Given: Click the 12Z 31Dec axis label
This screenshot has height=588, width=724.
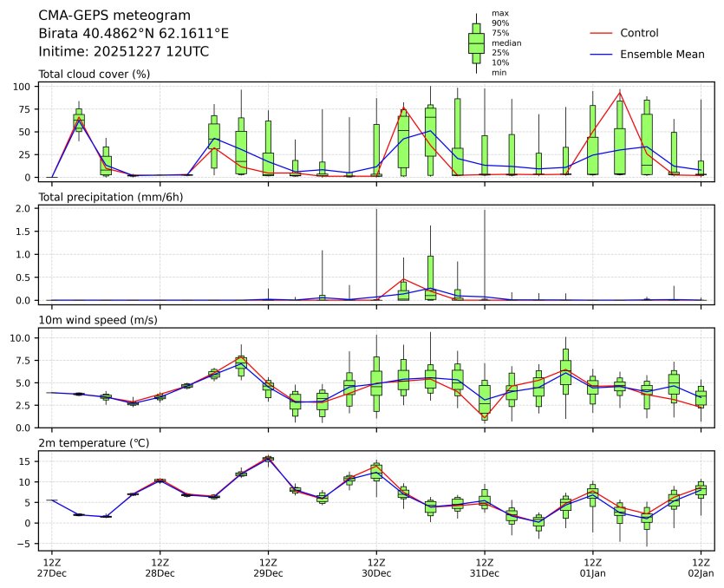Looking at the screenshot, I should tap(484, 568).
